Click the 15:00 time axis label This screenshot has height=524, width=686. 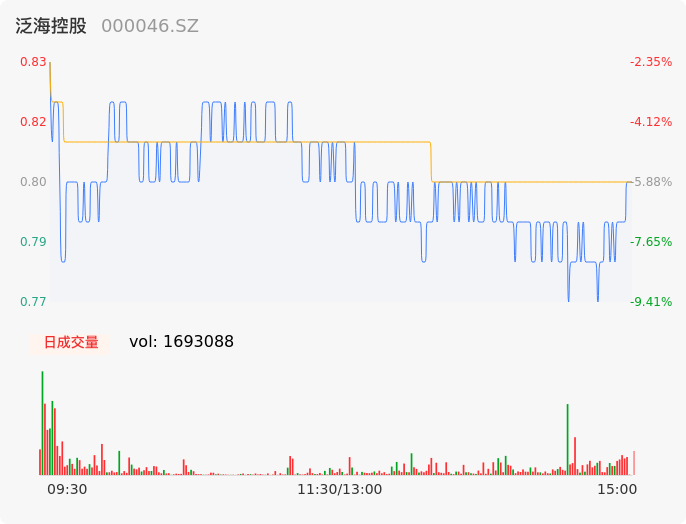(617, 489)
